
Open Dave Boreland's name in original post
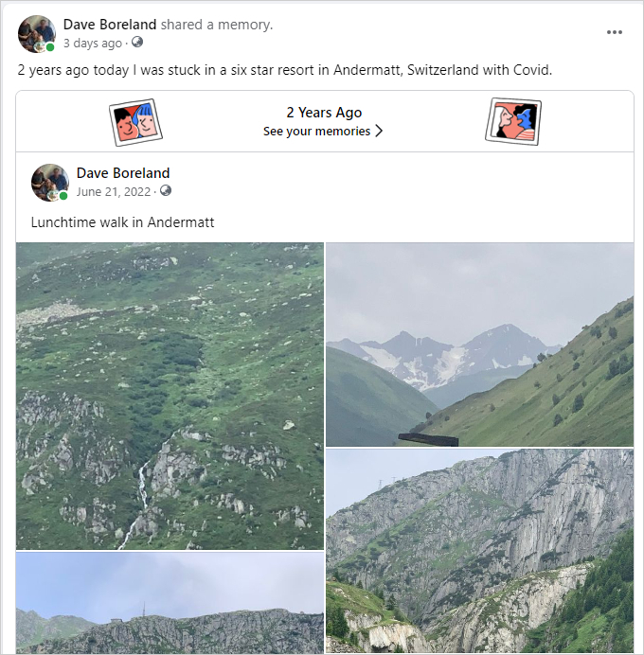123,173
